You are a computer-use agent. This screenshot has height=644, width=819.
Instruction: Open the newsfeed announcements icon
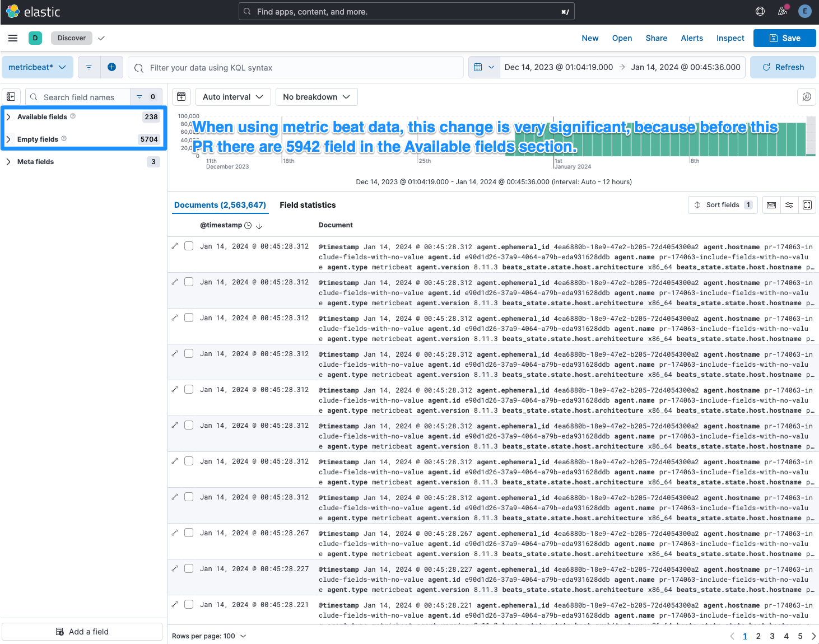783,11
